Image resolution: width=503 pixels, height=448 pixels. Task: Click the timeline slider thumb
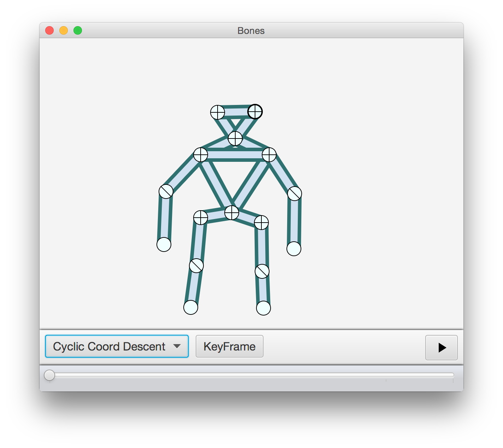[49, 375]
